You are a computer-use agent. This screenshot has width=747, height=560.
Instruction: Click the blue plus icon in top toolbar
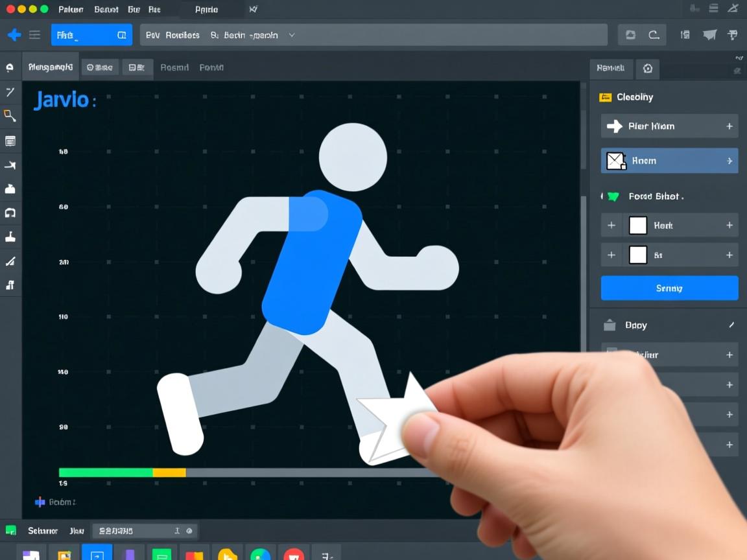(14, 35)
